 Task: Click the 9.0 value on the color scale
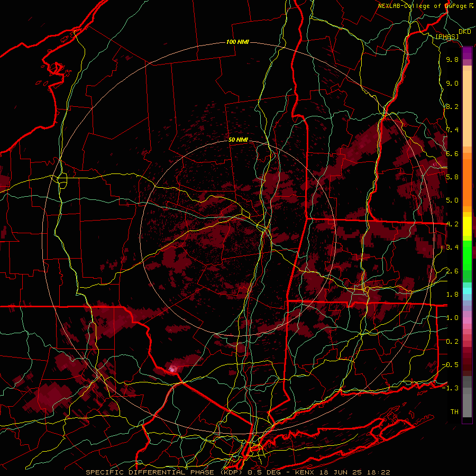tap(452, 84)
